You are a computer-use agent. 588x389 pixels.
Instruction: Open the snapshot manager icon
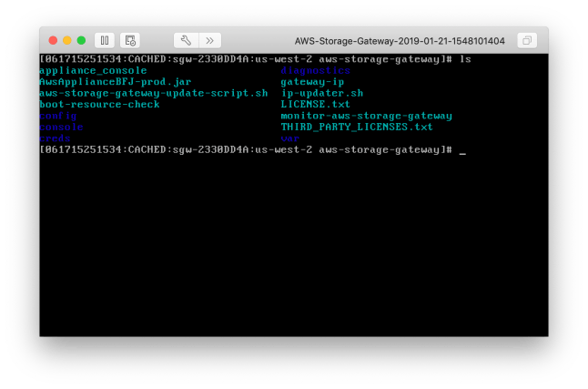point(130,41)
